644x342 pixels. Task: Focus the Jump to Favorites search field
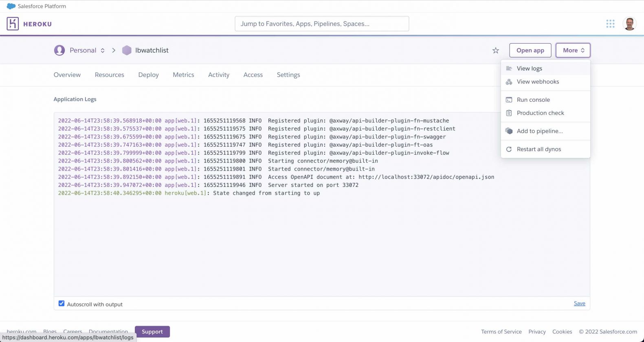tap(321, 24)
